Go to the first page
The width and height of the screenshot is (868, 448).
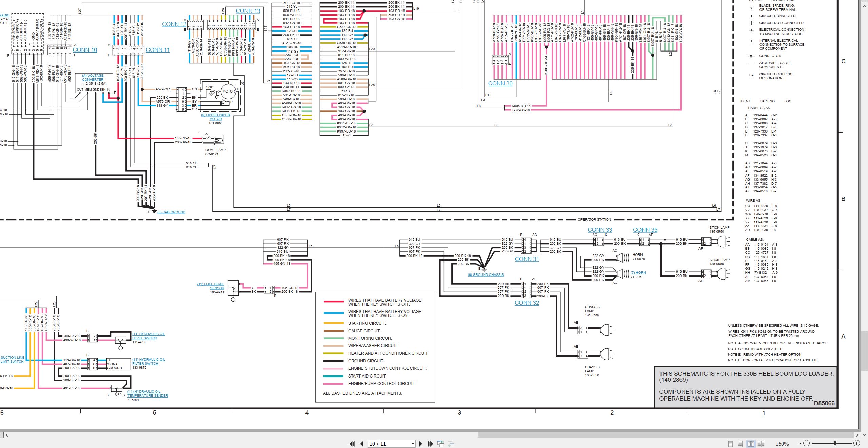point(352,444)
